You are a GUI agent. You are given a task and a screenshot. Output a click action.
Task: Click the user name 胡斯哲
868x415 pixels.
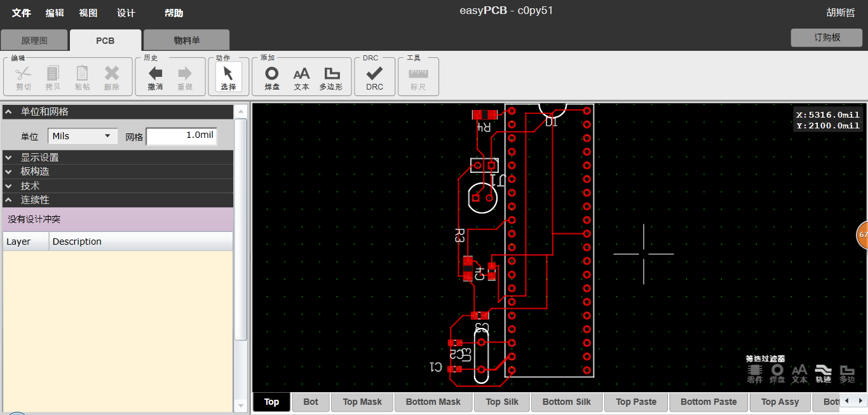tap(840, 13)
